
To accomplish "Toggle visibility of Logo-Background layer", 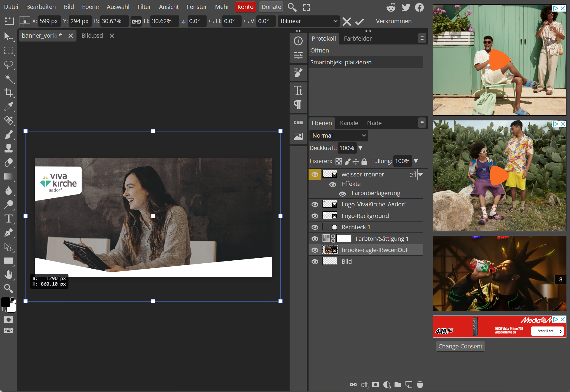I will 315,216.
